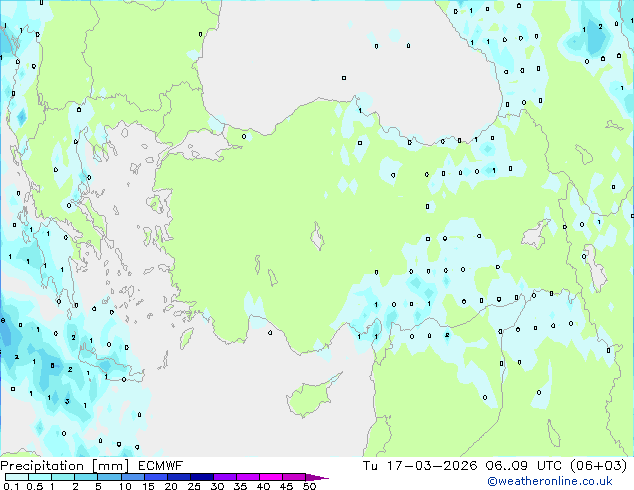Viewport: 634px width, 490px height.
Task: Click the '(06+03)' forecast step text
Action: [599, 466]
